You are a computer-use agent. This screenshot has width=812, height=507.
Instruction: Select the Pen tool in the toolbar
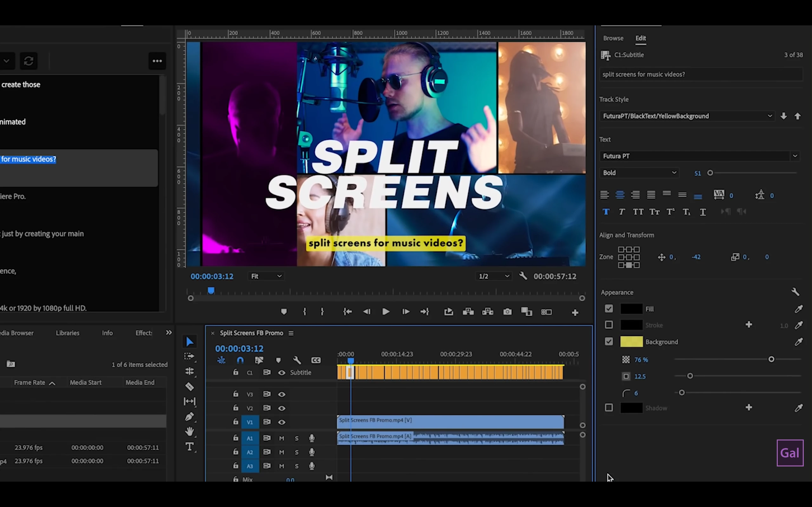coord(190,416)
